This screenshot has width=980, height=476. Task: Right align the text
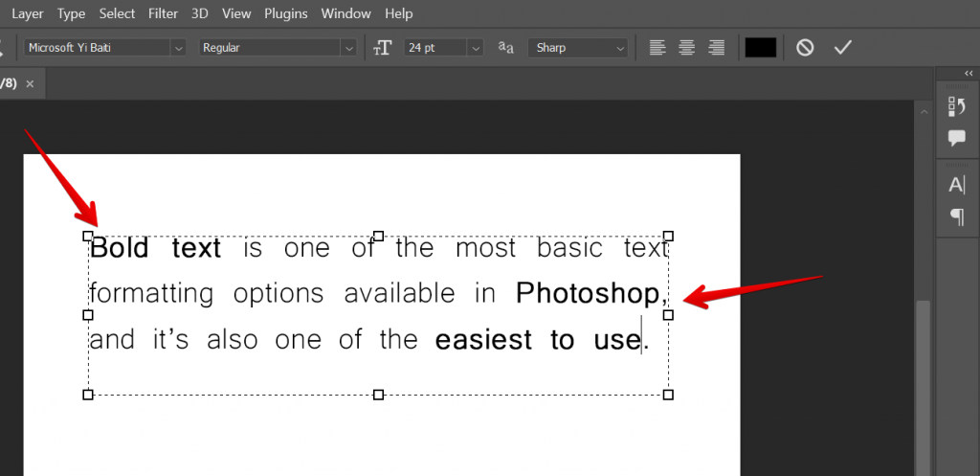715,47
